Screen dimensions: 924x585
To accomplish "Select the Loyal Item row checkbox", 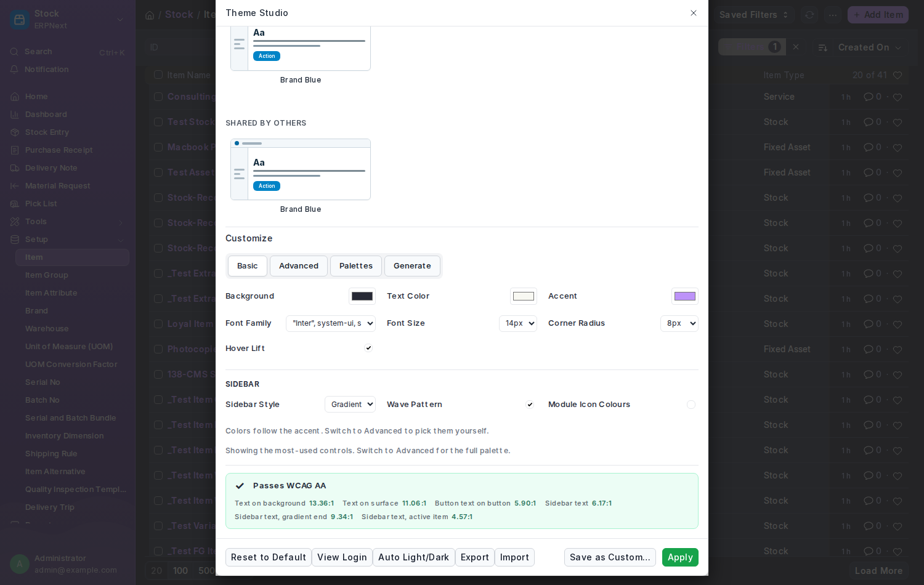I will pyautogui.click(x=158, y=324).
